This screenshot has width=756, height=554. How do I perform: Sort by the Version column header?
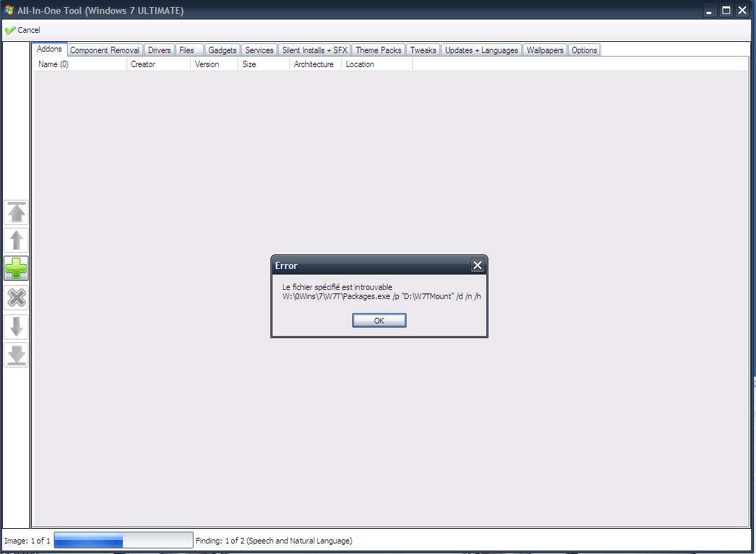tap(215, 64)
